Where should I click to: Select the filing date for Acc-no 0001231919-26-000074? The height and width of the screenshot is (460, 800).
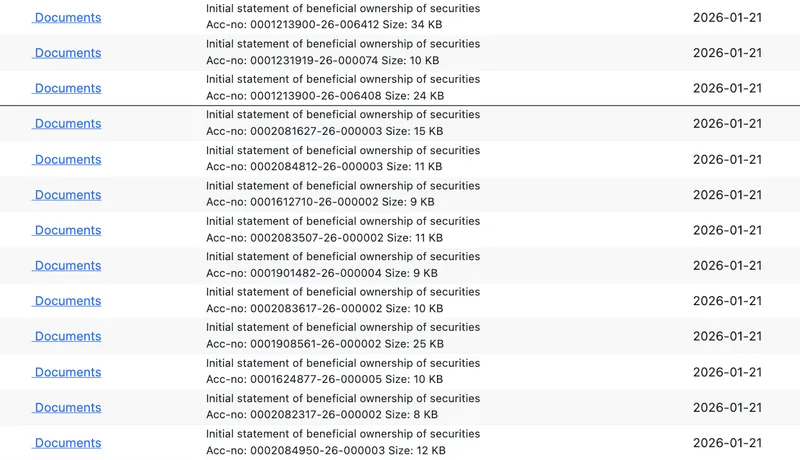pos(727,53)
